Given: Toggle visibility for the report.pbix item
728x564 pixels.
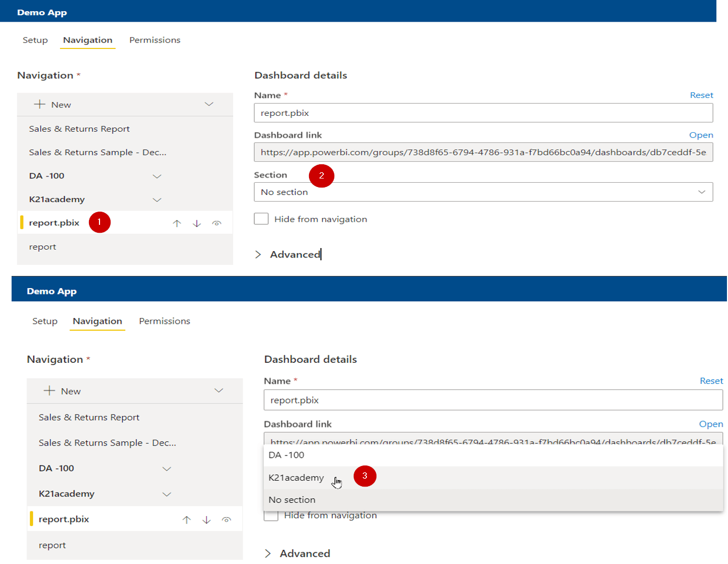Looking at the screenshot, I should click(217, 223).
